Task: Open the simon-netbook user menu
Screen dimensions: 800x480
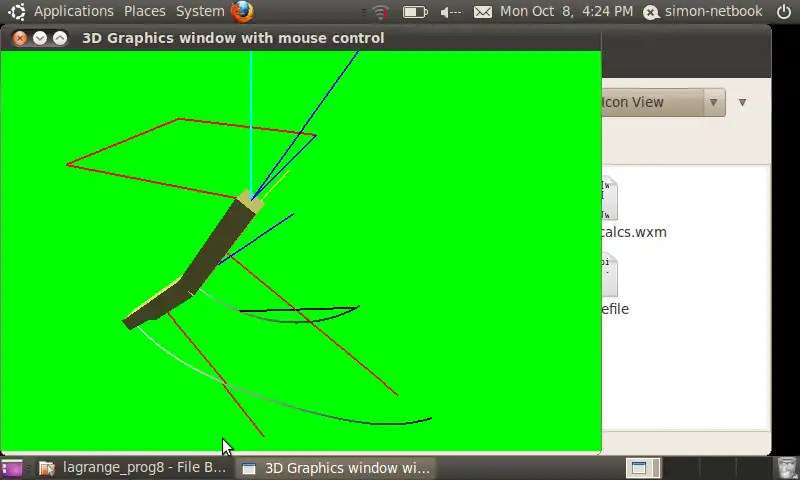Action: [x=713, y=11]
